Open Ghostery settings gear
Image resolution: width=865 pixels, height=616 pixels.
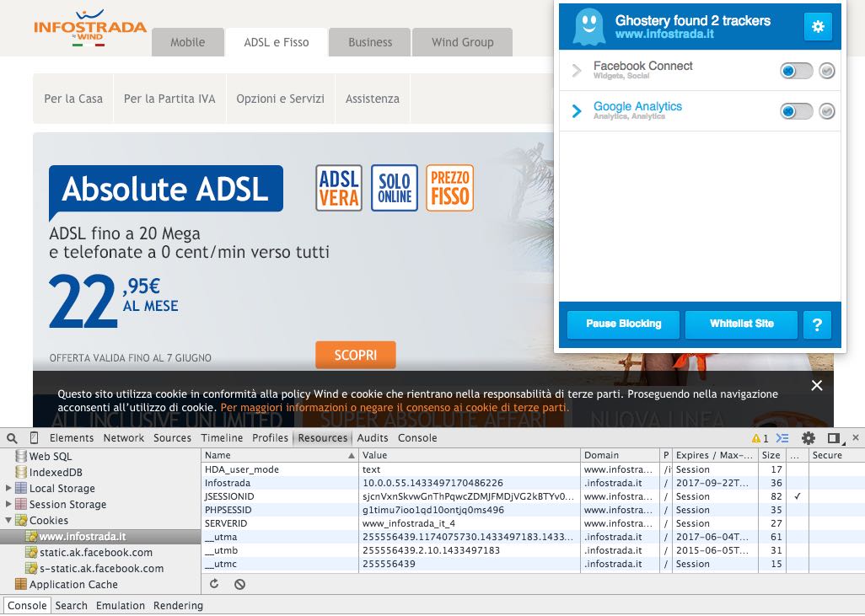tap(818, 26)
